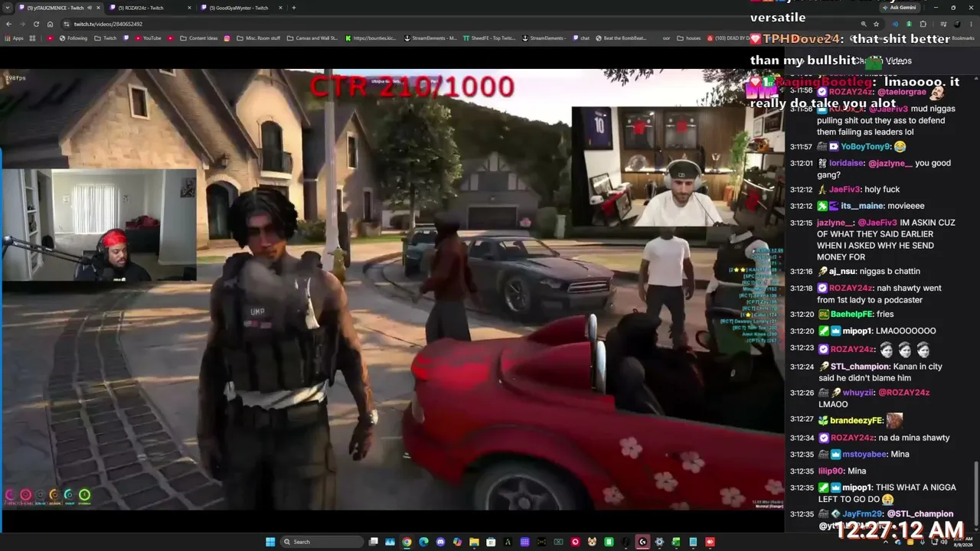Open the Extensions puzzle icon
Viewport: 980px width, 551px height.
pyautogui.click(x=923, y=24)
